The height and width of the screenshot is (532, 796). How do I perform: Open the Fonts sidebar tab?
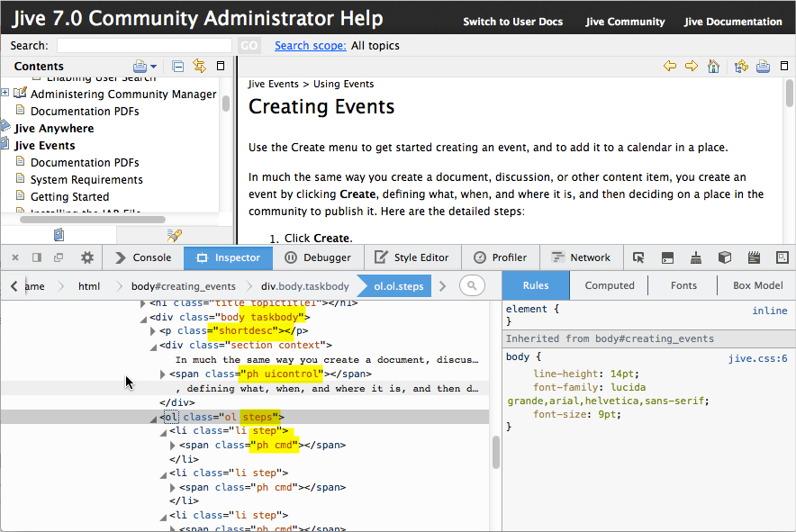tap(683, 285)
